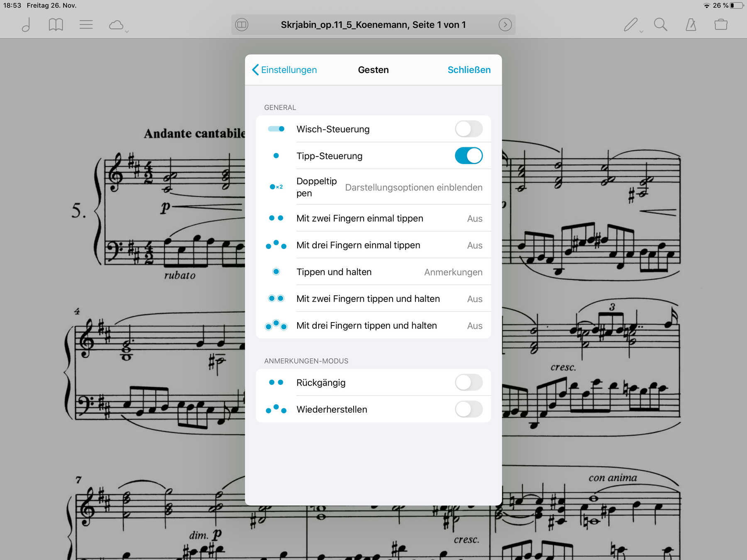Open the search magnifier
Screen dimensions: 747x560
661,25
